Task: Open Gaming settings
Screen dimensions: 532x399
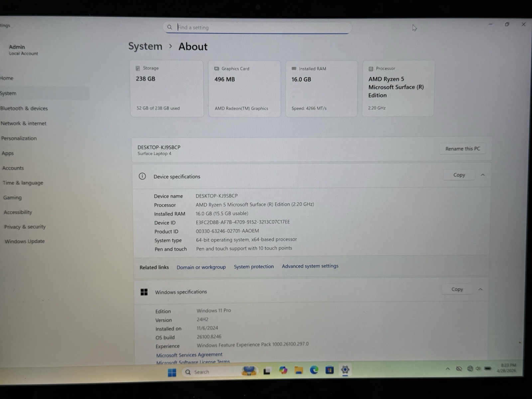Action: [x=13, y=198]
